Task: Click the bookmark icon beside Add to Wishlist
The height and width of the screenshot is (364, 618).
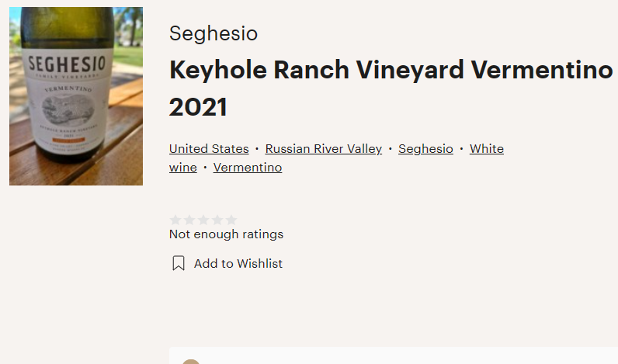Action: (179, 263)
